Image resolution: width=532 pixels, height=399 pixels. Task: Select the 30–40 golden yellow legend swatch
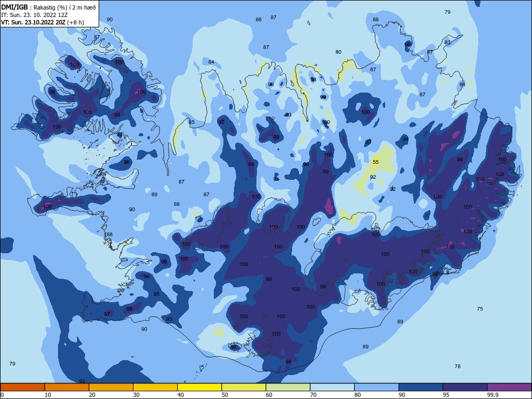coord(155,387)
